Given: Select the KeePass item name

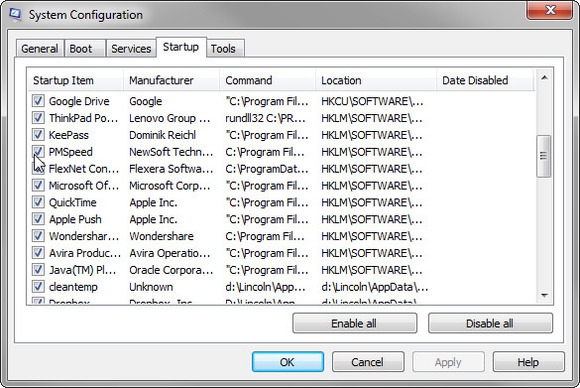Looking at the screenshot, I should pyautogui.click(x=68, y=135).
